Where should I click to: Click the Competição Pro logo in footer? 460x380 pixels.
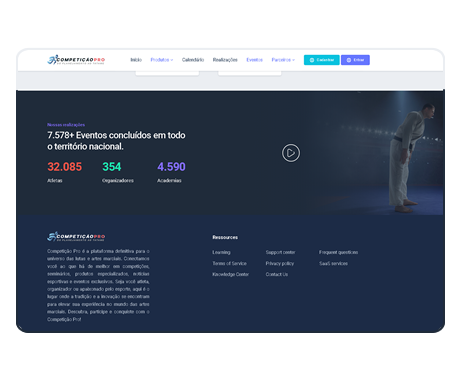[76, 237]
